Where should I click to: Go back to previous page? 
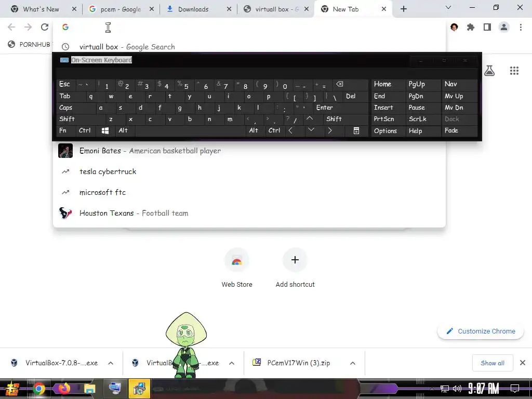point(11,27)
